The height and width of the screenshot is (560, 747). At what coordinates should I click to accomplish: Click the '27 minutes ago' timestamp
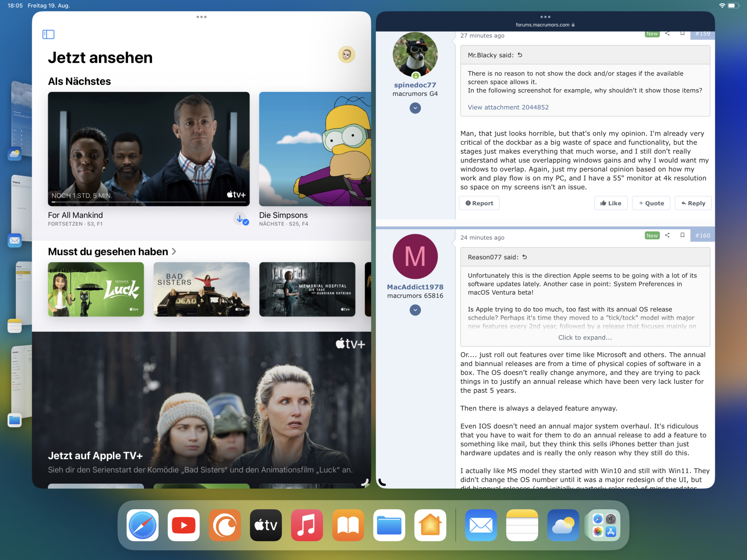482,35
